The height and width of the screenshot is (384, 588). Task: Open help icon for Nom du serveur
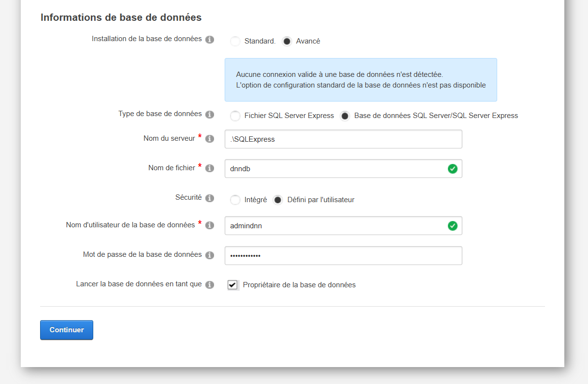click(210, 139)
